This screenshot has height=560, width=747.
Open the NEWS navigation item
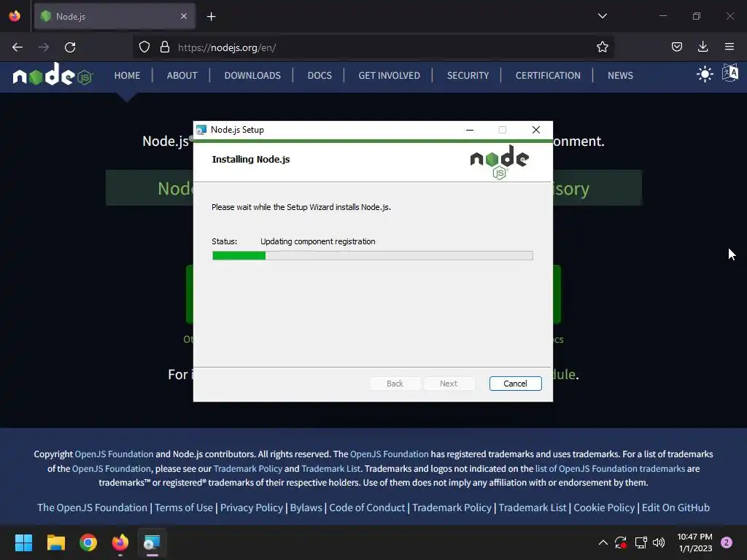pos(620,75)
